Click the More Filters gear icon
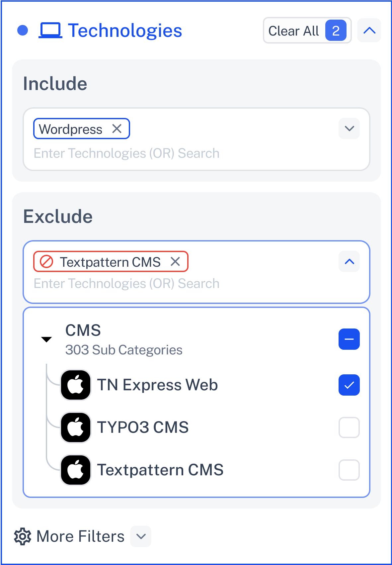 [x=23, y=536]
